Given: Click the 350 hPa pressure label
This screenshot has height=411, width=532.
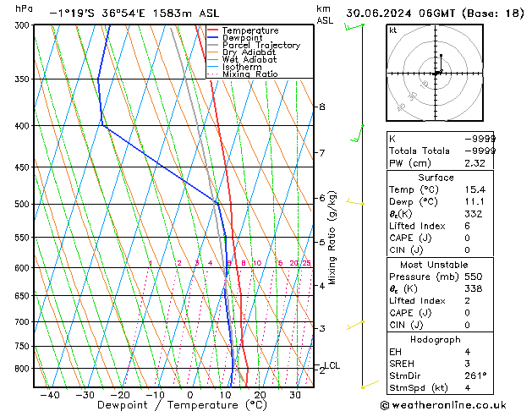Looking at the screenshot, I should click(x=24, y=79).
